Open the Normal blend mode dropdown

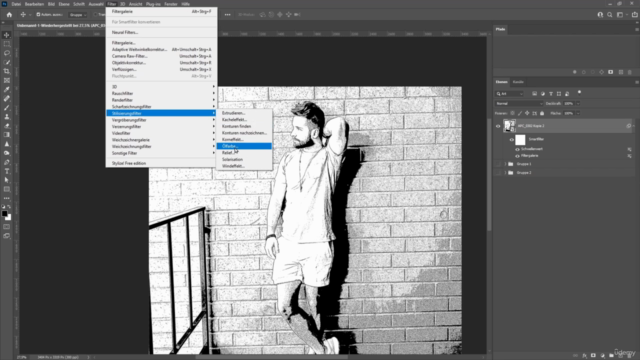point(519,104)
